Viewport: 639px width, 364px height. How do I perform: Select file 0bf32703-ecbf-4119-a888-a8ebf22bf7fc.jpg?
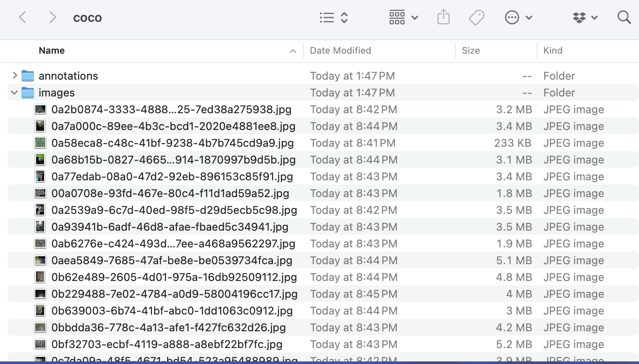167,344
